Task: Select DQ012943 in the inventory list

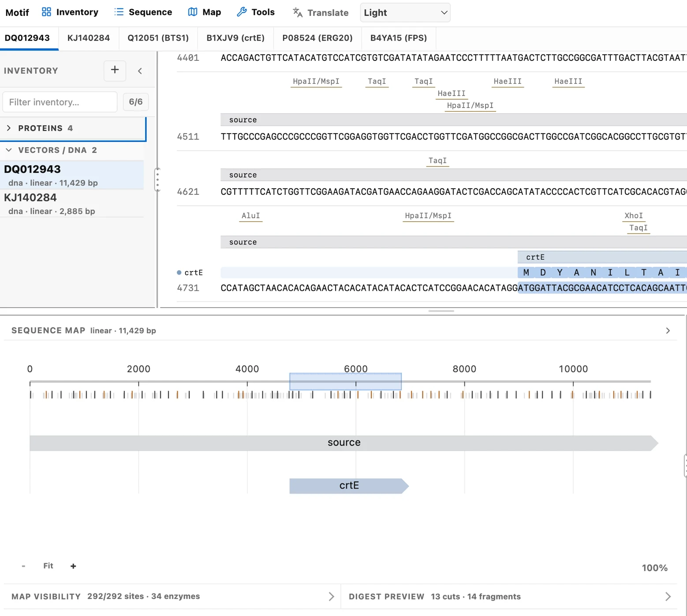Action: [x=72, y=175]
